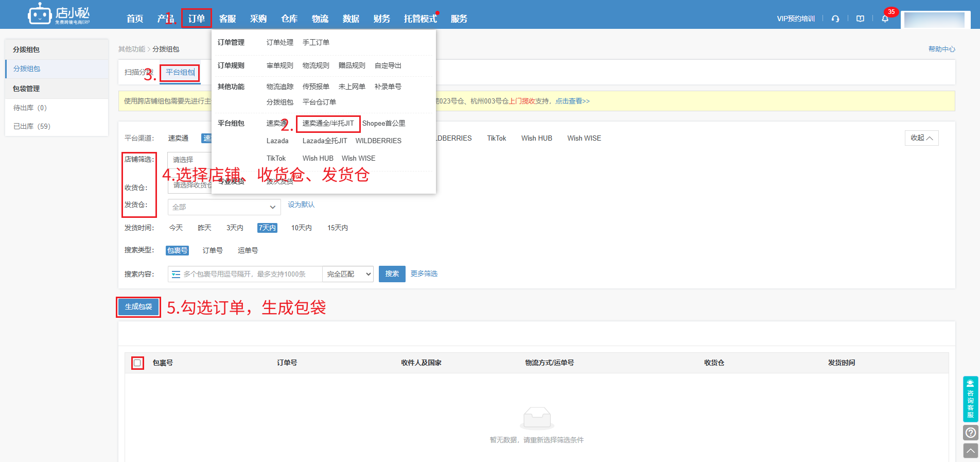This screenshot has height=462, width=980.
Task: Select 手工订单 in dropdown menu
Action: (316, 42)
